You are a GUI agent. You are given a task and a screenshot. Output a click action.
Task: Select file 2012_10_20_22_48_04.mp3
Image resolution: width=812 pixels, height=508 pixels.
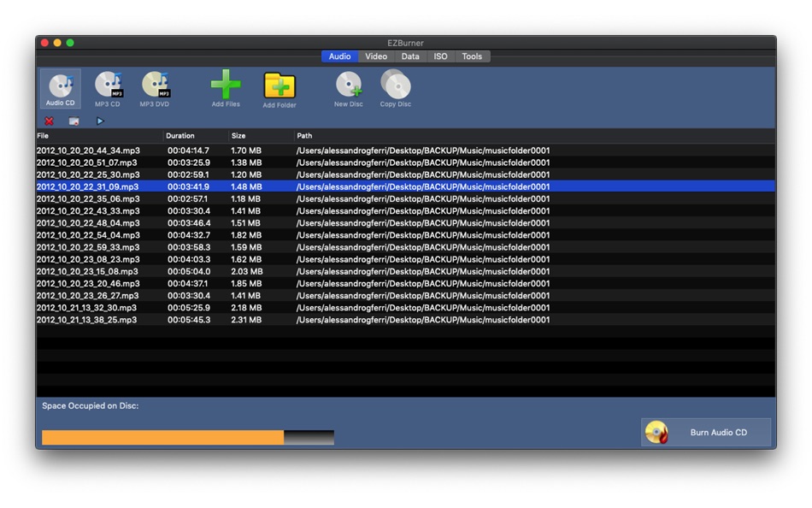coord(88,223)
